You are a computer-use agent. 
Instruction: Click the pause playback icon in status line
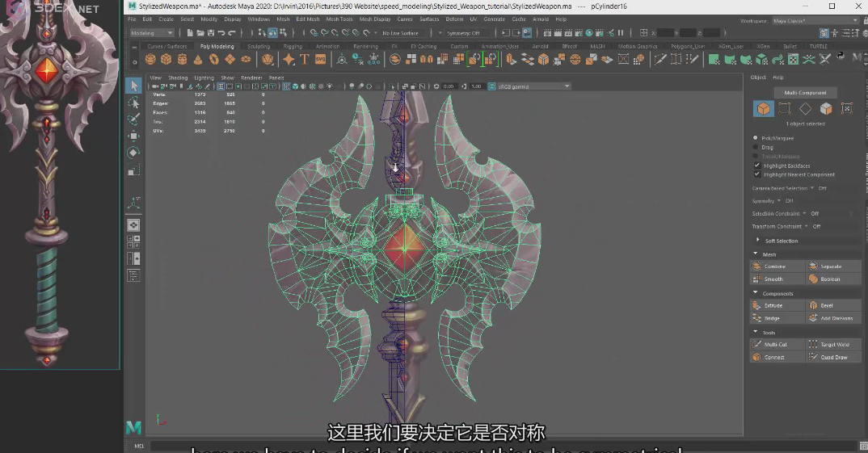coord(621,33)
